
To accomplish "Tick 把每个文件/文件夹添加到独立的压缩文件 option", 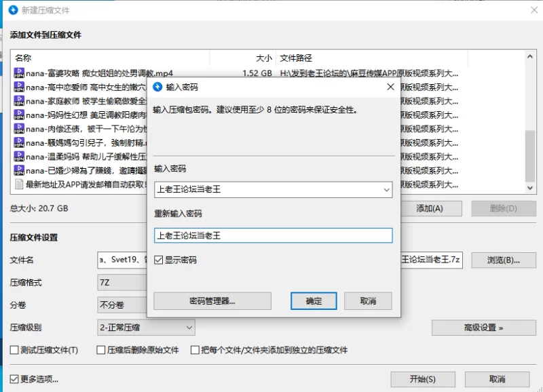I will (195, 350).
